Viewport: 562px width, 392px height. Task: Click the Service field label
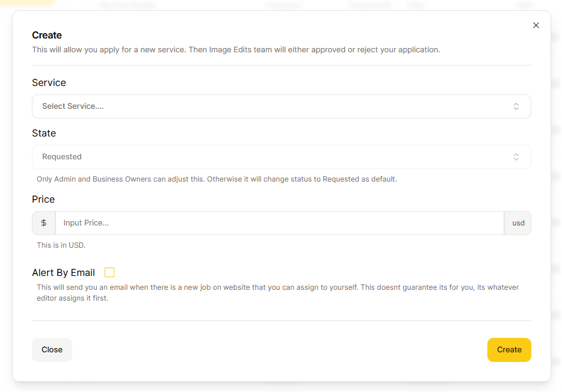pos(49,83)
